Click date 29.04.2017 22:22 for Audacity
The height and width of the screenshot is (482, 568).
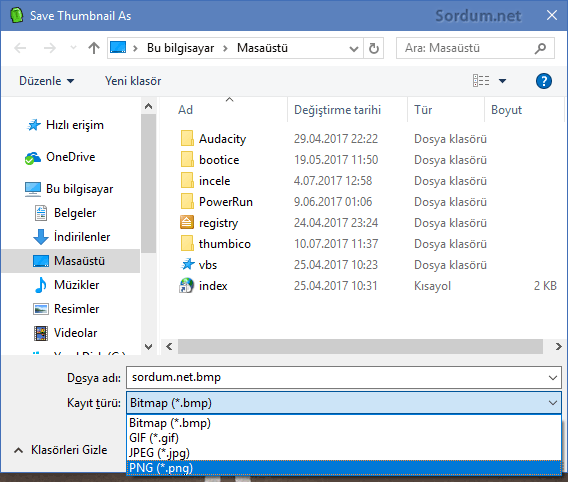pos(335,139)
